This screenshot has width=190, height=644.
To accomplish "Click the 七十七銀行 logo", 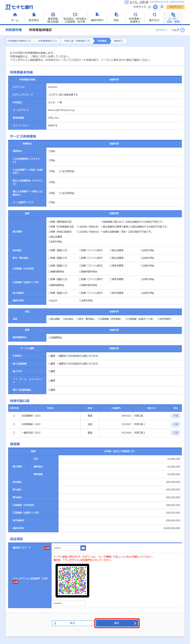I will pos(19,7).
